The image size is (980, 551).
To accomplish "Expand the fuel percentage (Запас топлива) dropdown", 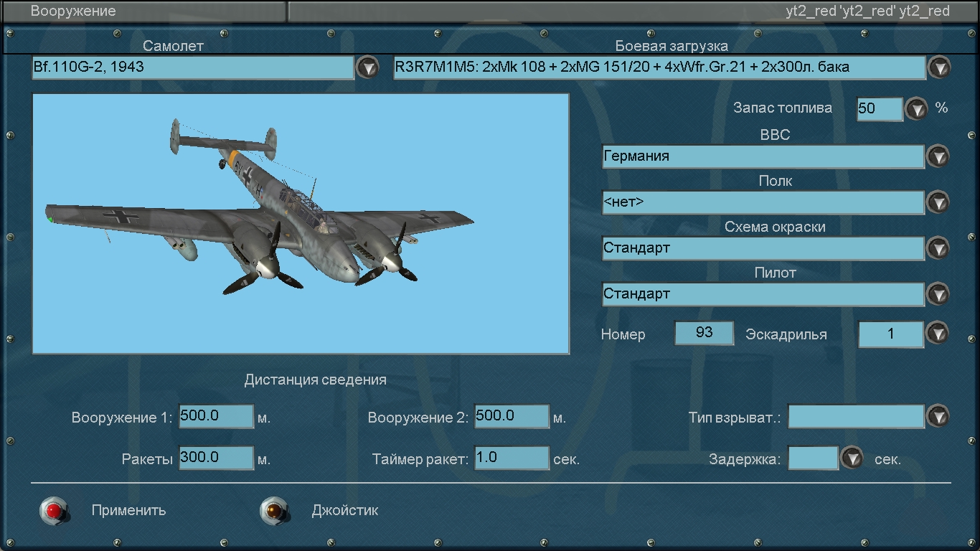I will [916, 108].
